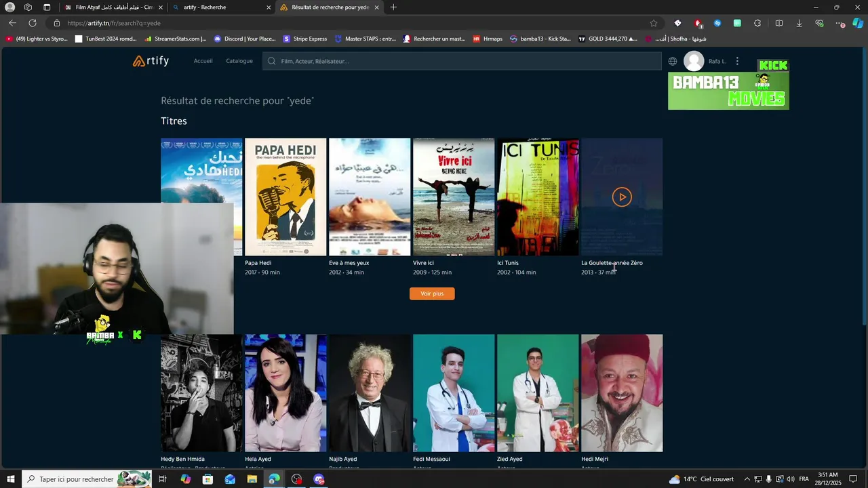Open the TunBest 2024 bookmark
The width and height of the screenshot is (868, 488).
(x=106, y=39)
